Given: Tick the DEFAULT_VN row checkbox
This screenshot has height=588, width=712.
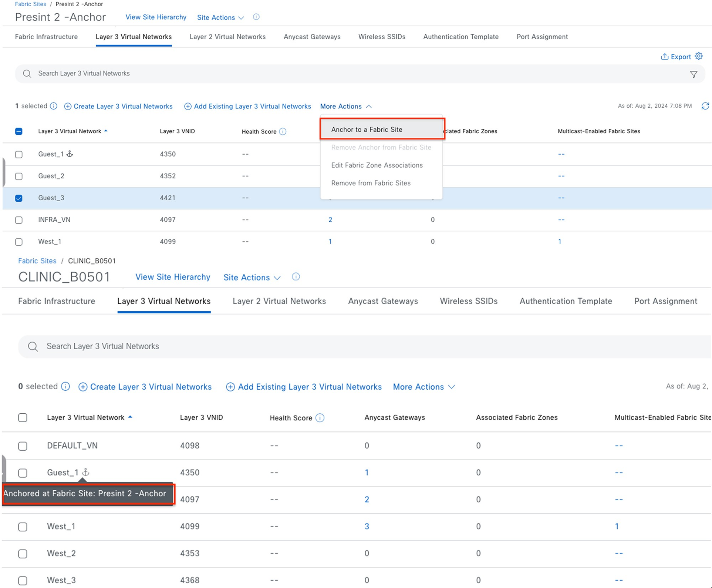Looking at the screenshot, I should 23,446.
